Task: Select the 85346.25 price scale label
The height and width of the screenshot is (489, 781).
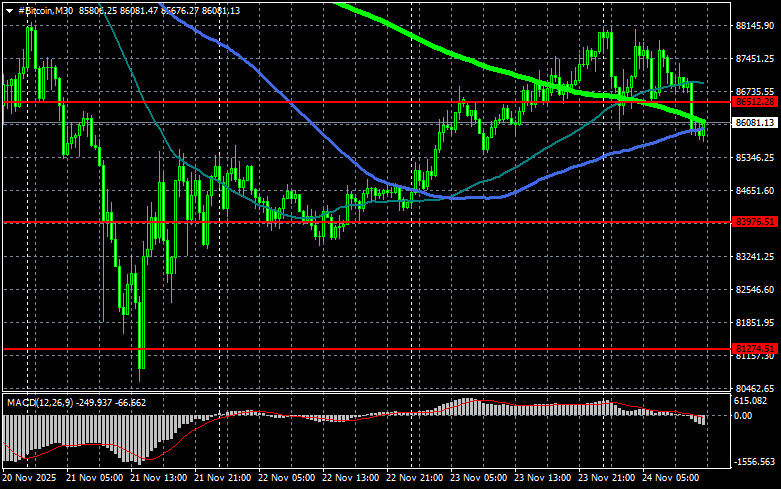Action: coord(755,157)
